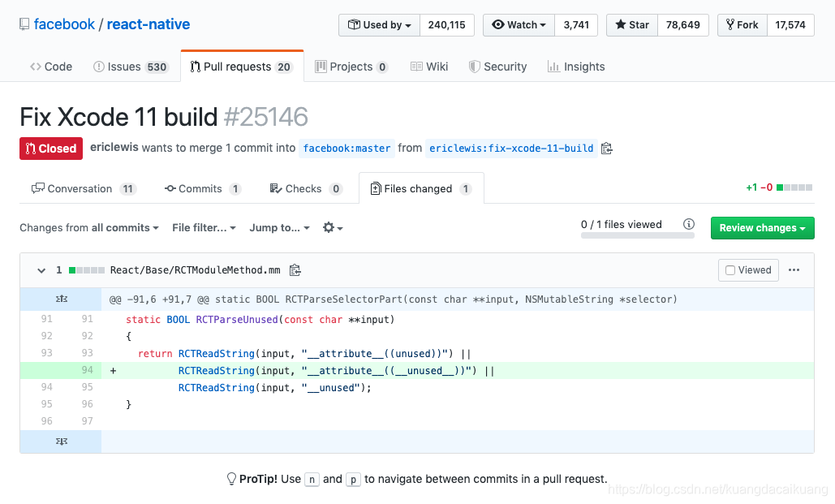Screen dimensions: 835x504
Task: Open the Projects tab
Action: click(351, 67)
